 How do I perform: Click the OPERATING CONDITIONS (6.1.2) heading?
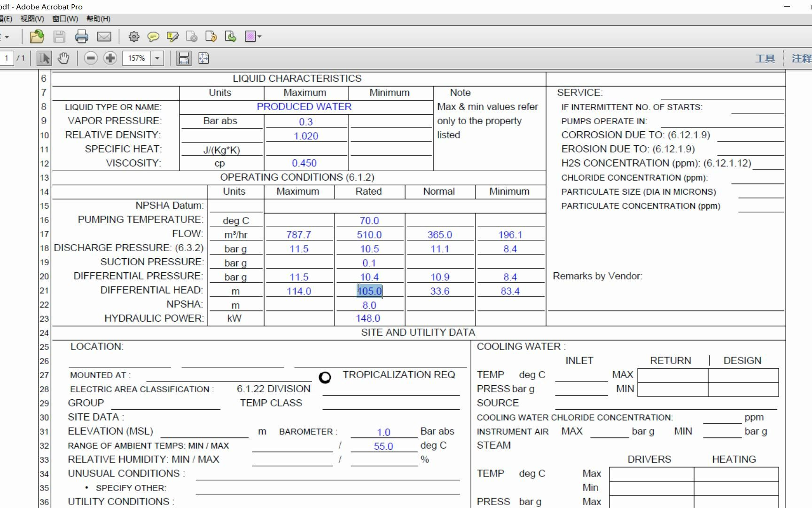(x=297, y=177)
